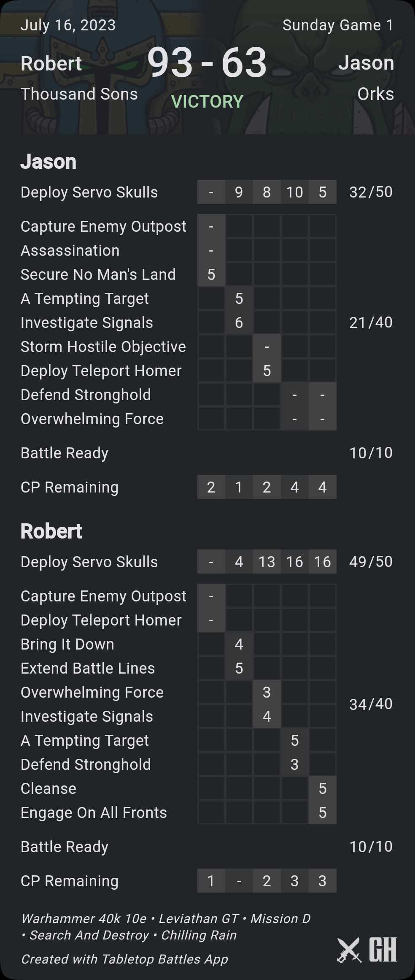Click Robert's Bring It Down score cell
Image resolution: width=415 pixels, height=980 pixels.
(239, 644)
